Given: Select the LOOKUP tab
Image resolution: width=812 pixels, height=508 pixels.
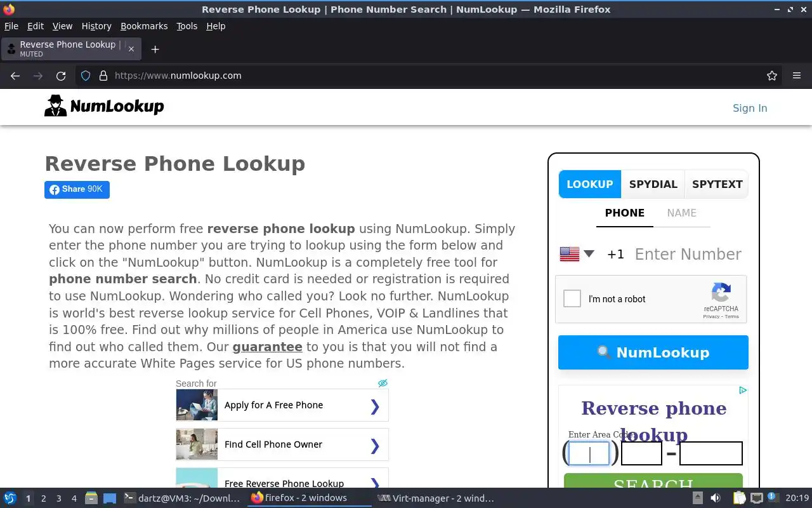Looking at the screenshot, I should click(590, 184).
